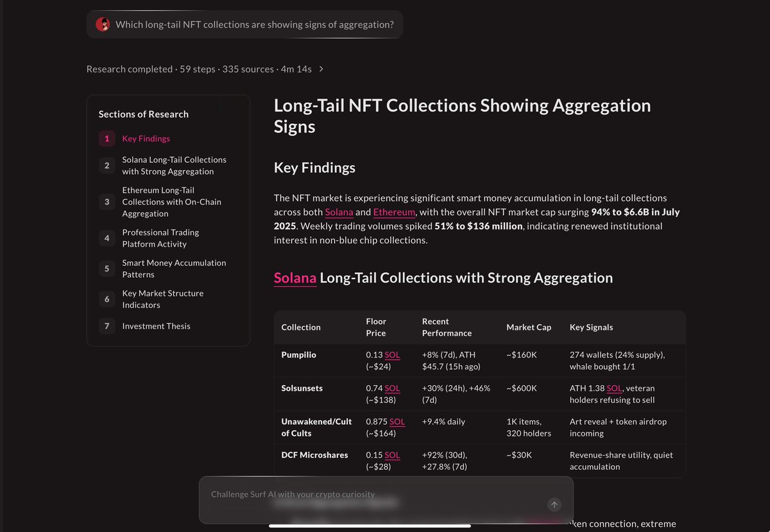
Task: Open Investment Thesis section in sidebar
Action: pos(157,326)
